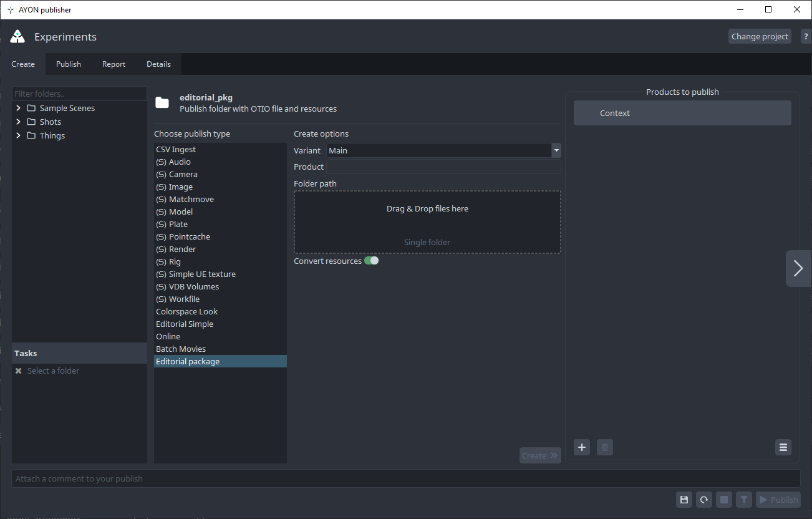Image resolution: width=812 pixels, height=519 pixels.
Task: Switch to the Report tab
Action: (114, 64)
